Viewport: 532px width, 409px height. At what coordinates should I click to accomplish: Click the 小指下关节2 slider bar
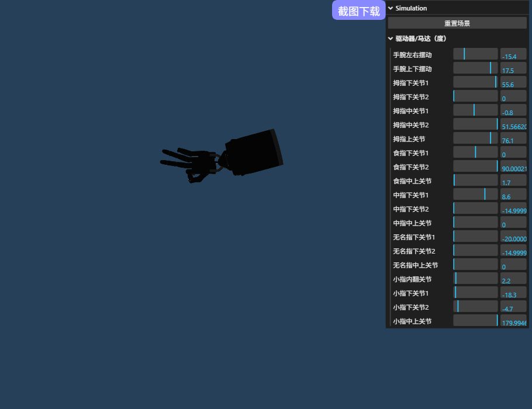point(475,307)
